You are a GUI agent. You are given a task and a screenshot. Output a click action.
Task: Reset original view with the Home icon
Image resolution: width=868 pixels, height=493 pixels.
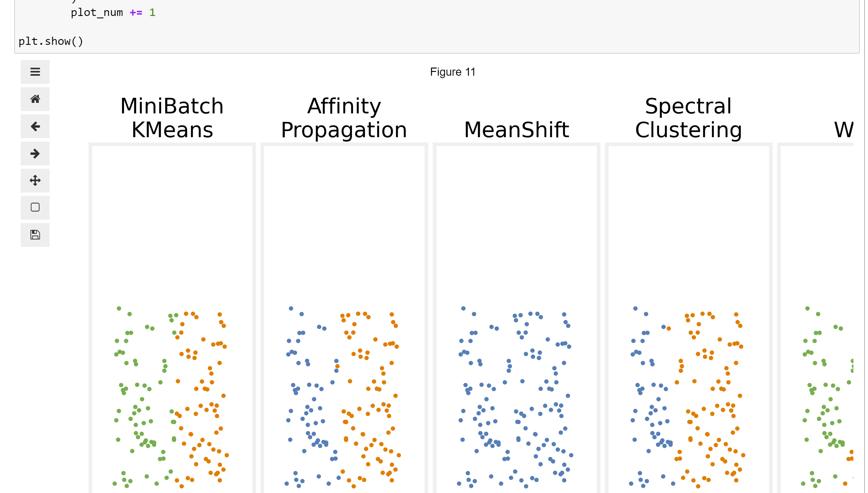tap(35, 99)
